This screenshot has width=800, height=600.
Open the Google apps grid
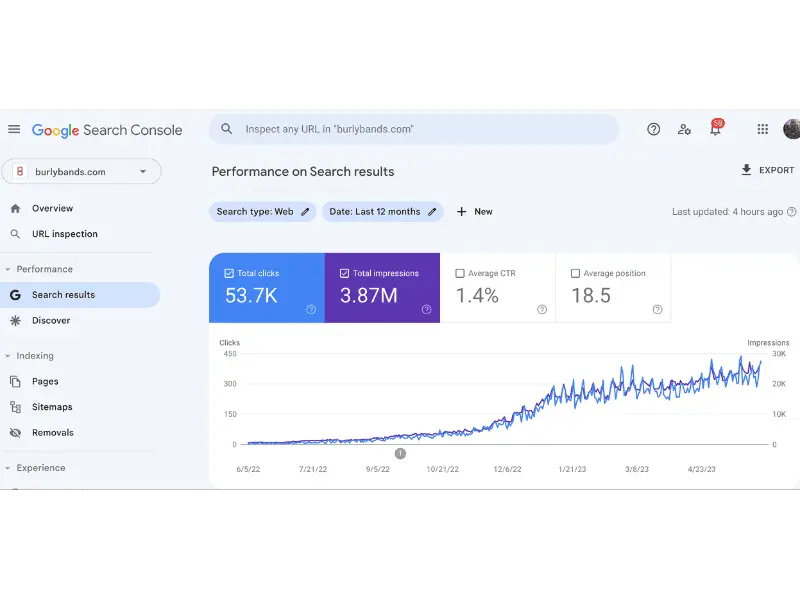pos(763,130)
